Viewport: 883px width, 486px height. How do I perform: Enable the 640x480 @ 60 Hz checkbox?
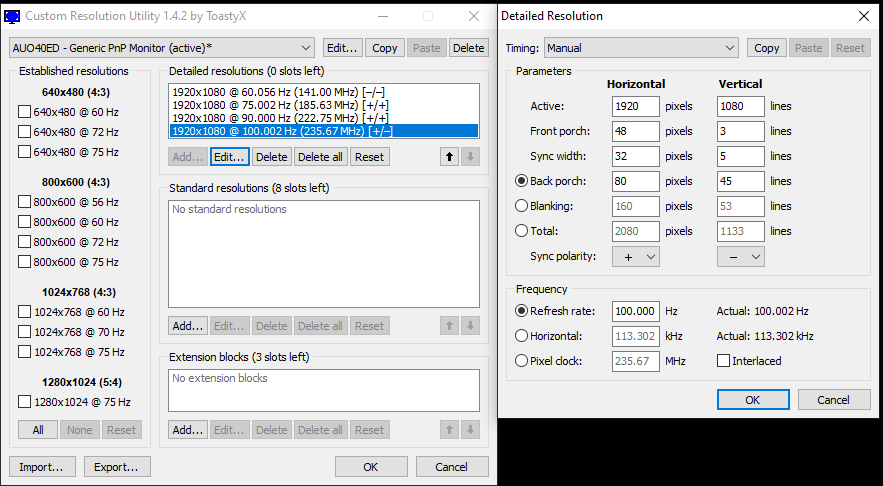pos(25,112)
